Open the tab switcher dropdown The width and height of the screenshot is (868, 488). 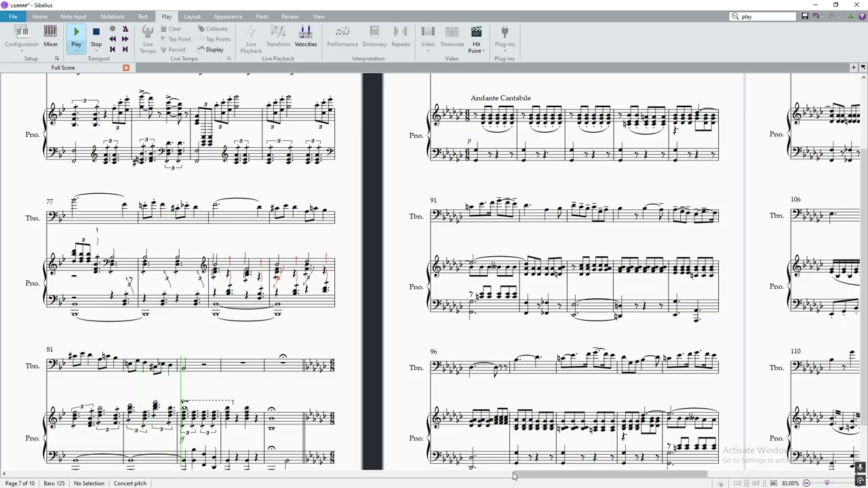[863, 67]
